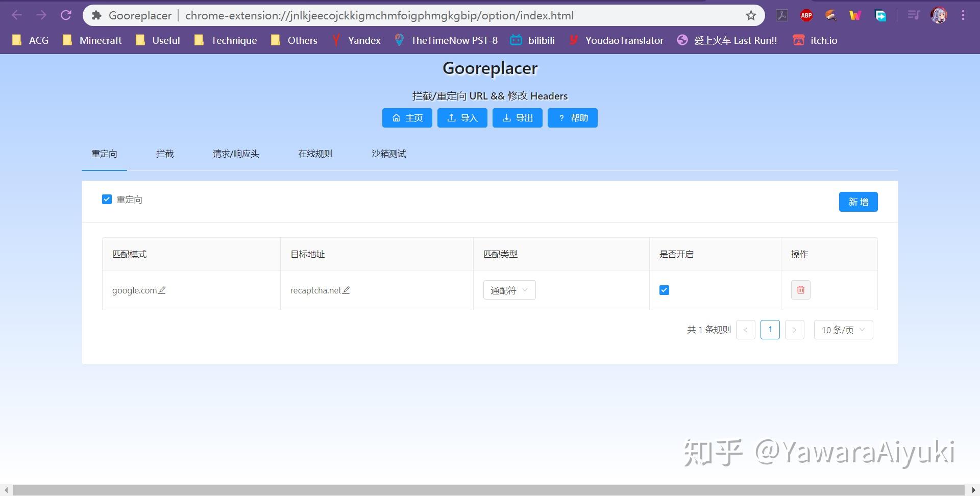Click the 导出 export button
Image resolution: width=980 pixels, height=496 pixels.
click(518, 118)
